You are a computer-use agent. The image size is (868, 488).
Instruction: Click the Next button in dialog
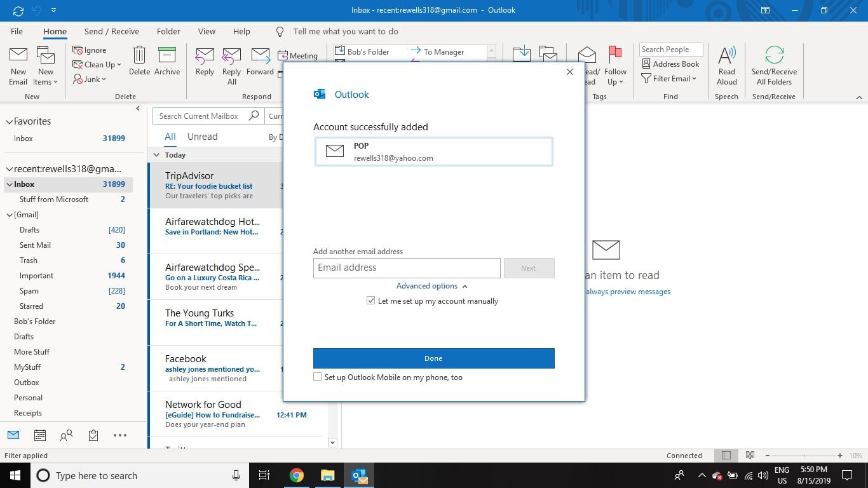(x=529, y=268)
